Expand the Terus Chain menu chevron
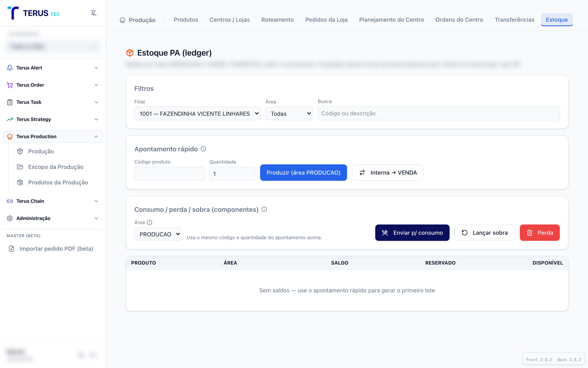The image size is (588, 368). tap(96, 201)
